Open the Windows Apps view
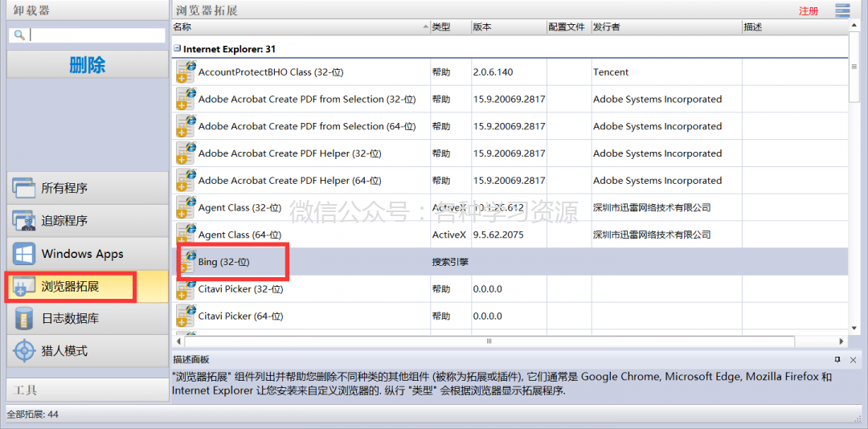868x429 pixels. tap(88, 254)
